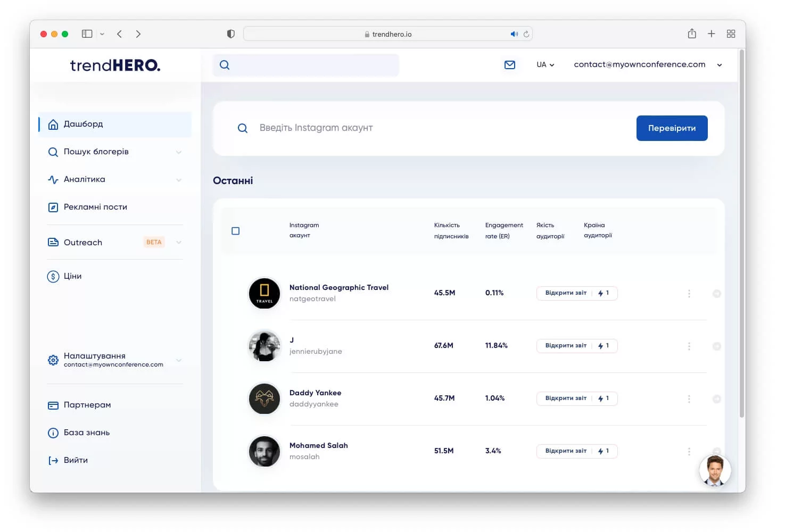Click the Вийти logout icon
The width and height of the screenshot is (785, 532).
(x=53, y=460)
